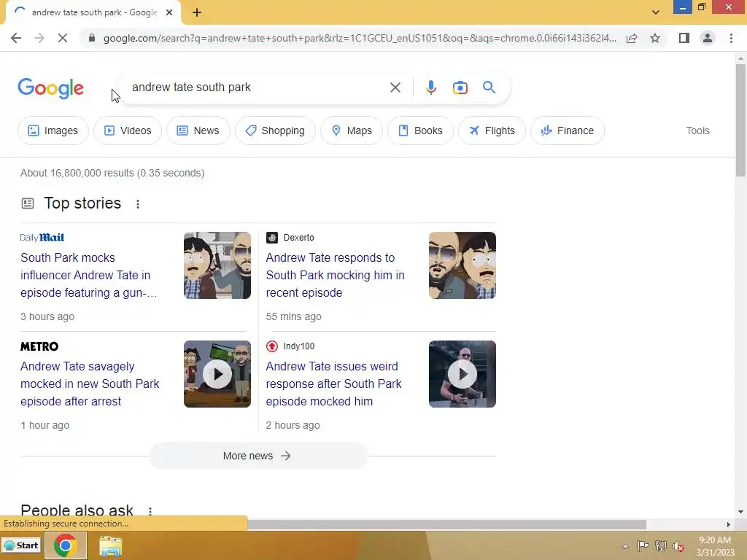747x560 pixels.
Task: Open File Explorer from the taskbar
Action: pos(111,545)
